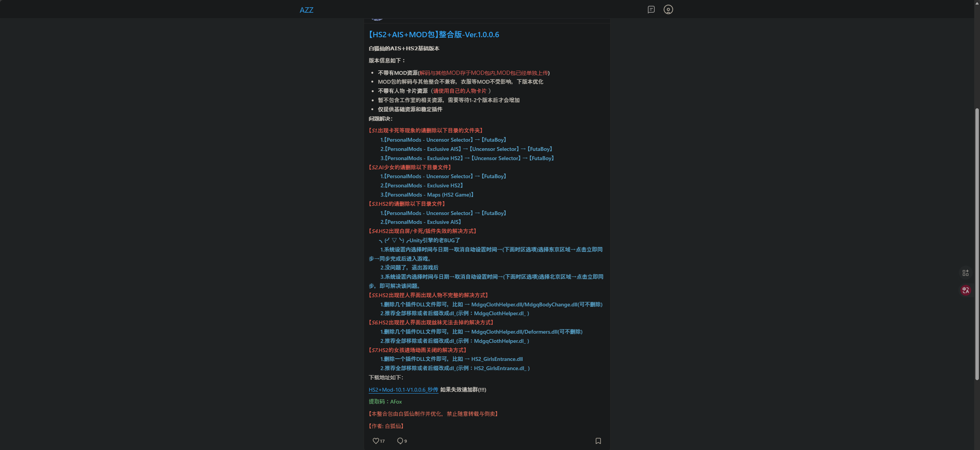Open post title 【HS2+AIS+MOD包】整合版-Ver.1.0.0.6
The height and width of the screenshot is (450, 980).
[434, 34]
